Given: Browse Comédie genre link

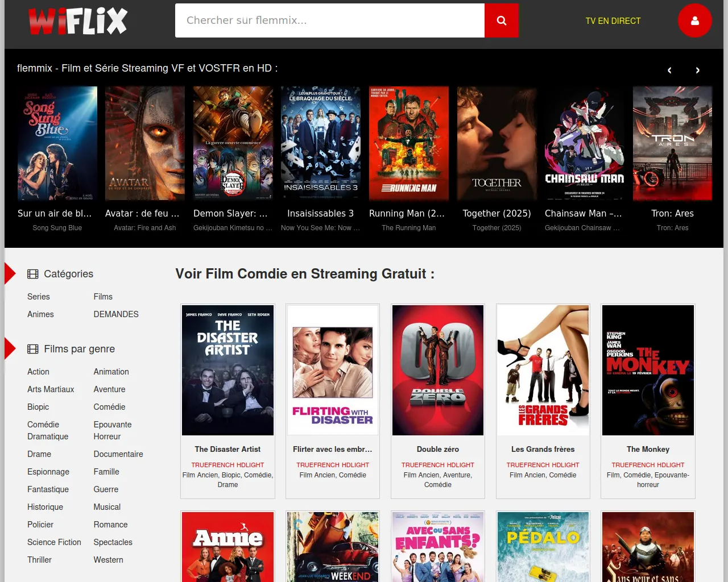Looking at the screenshot, I should coord(110,407).
